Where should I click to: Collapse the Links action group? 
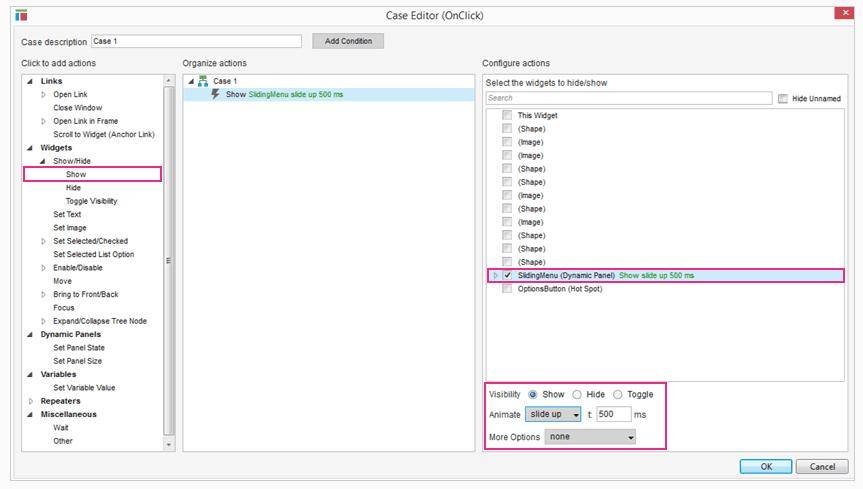[x=29, y=81]
